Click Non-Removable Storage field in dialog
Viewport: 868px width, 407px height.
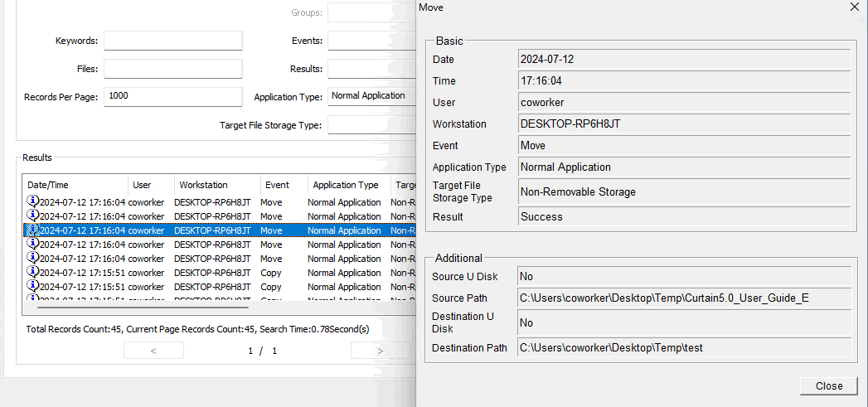[684, 191]
